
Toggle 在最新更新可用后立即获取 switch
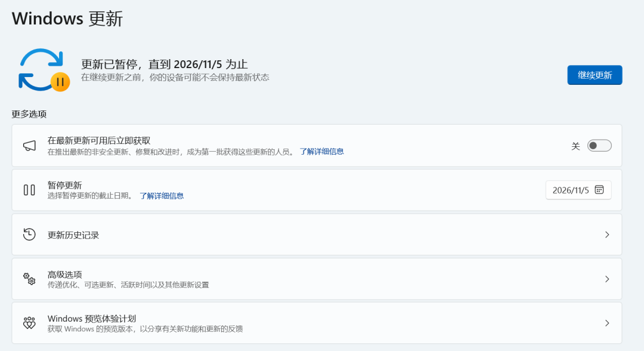click(x=599, y=146)
